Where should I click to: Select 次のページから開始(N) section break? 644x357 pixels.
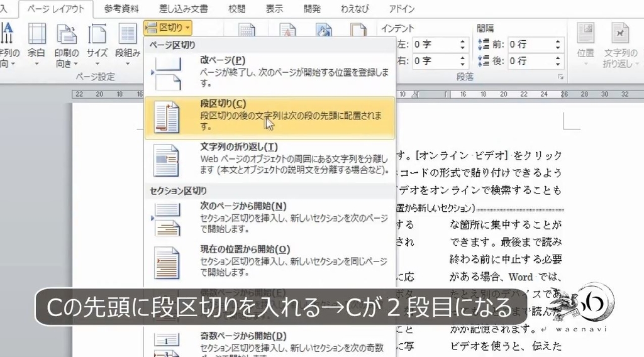point(270,219)
